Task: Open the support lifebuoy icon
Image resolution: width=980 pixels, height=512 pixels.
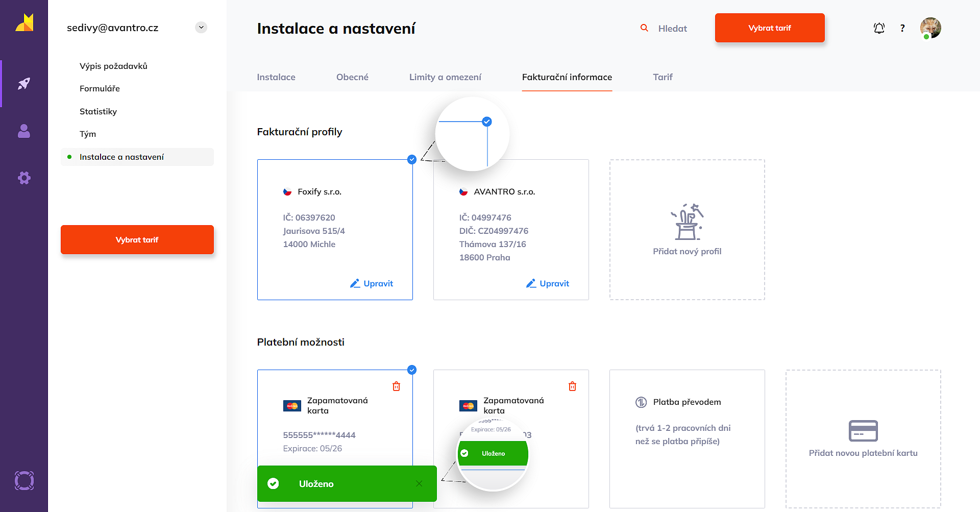Action: (24, 480)
